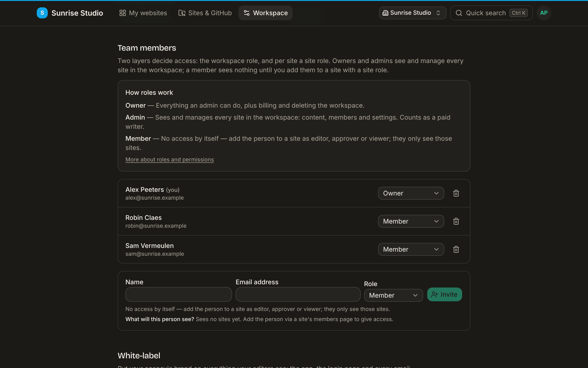Click the Sunrise Studio logo icon
Image resolution: width=588 pixels, height=368 pixels.
click(x=42, y=13)
